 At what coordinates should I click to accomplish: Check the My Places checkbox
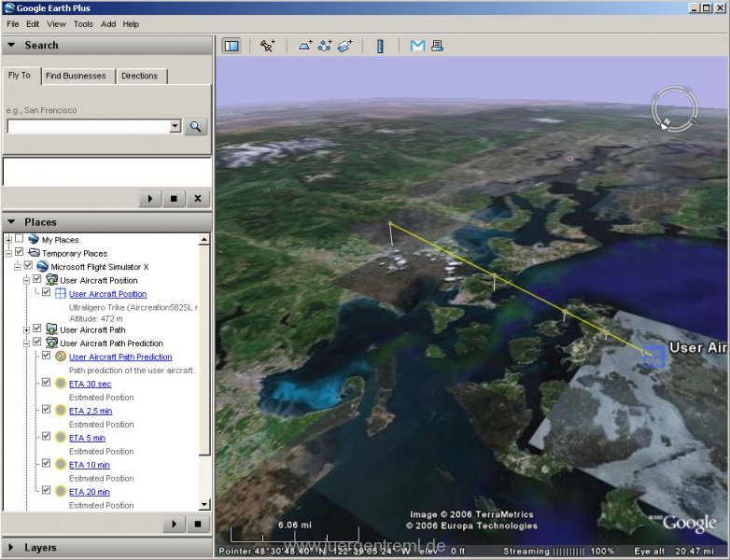pos(19,238)
